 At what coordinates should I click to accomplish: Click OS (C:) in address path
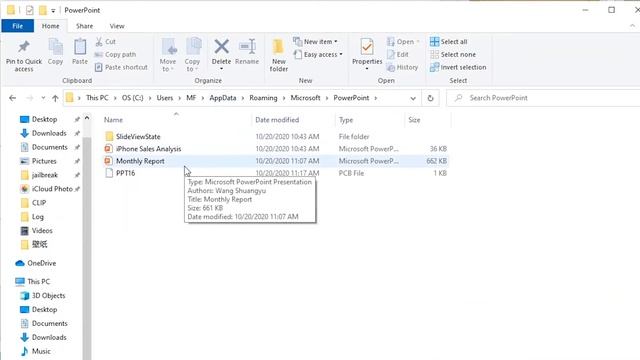133,98
